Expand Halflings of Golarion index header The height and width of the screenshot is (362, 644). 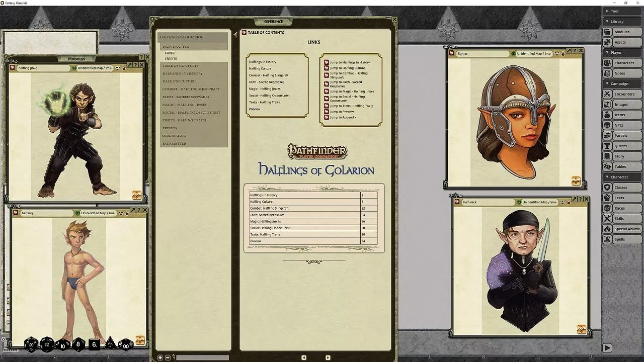pos(194,37)
